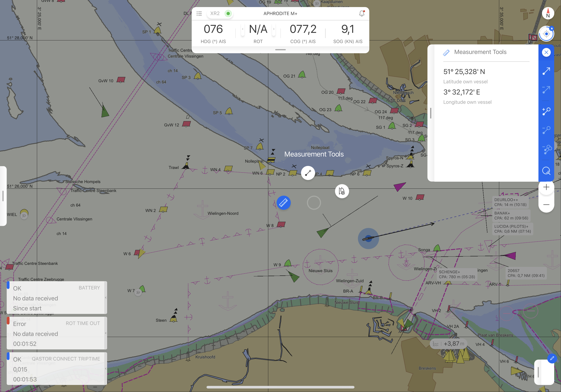Screen dimensions: 561x392
Task: Click the blue pencil edit icon
Action: pos(552,358)
